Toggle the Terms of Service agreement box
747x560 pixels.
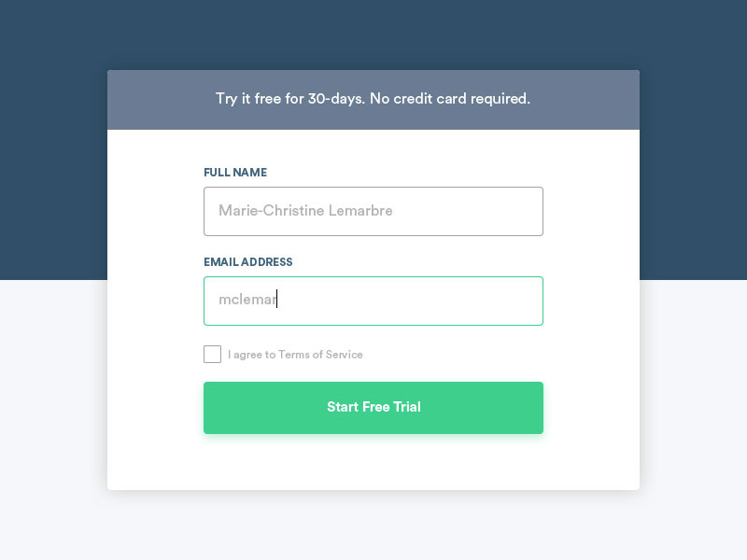coord(212,354)
